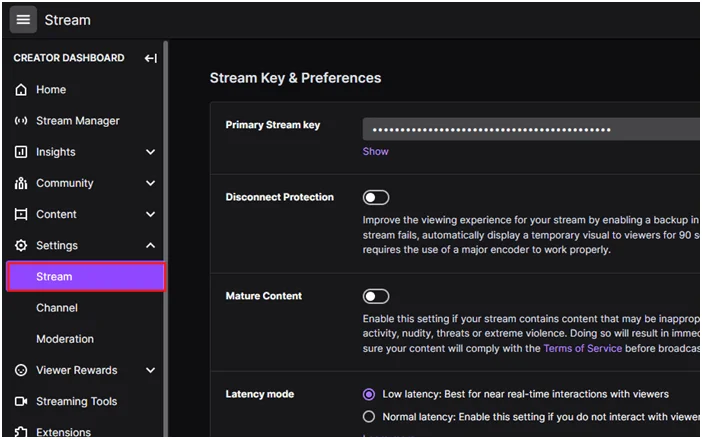Click the Streaming Tools camera icon

[21, 401]
